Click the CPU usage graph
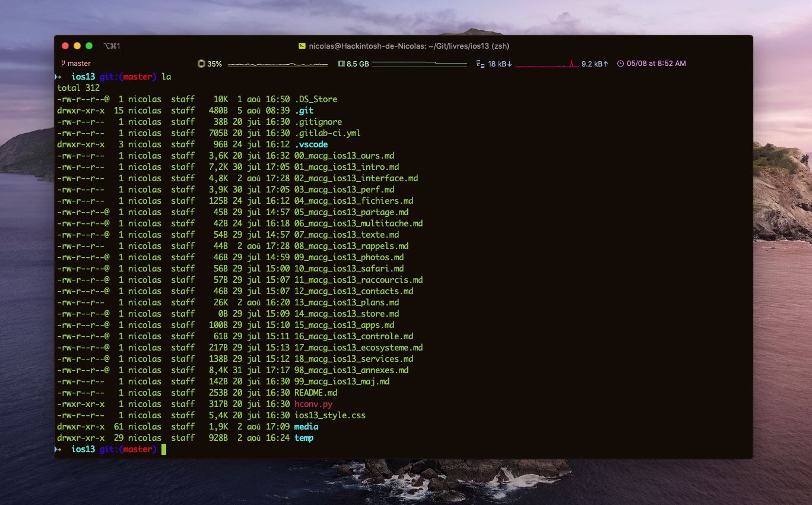The image size is (812, 505). (277, 64)
